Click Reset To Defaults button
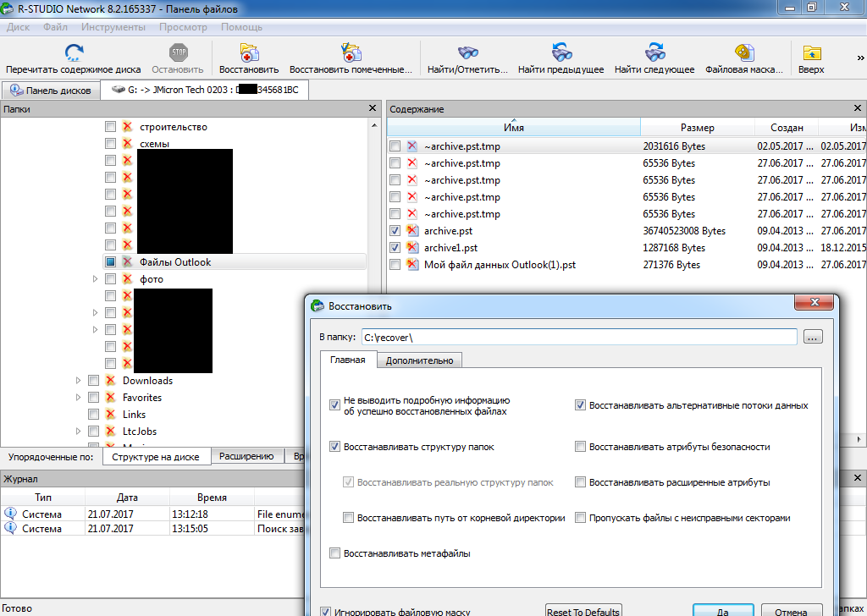This screenshot has height=616, width=867. [x=583, y=611]
